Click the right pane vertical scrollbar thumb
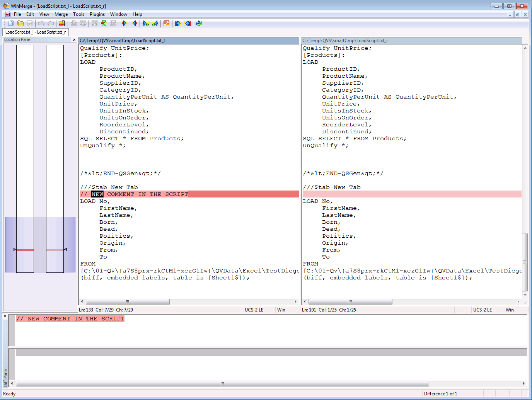This screenshot has width=532, height=400. (x=525, y=262)
